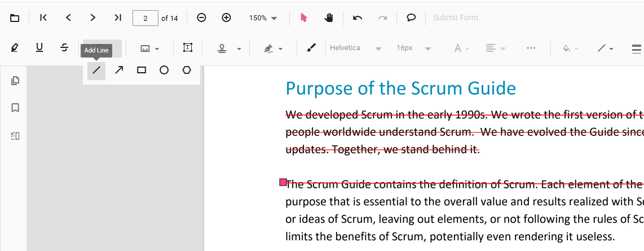Viewport: 644px width, 251px height.
Task: Add a free text annotation
Action: tap(188, 48)
